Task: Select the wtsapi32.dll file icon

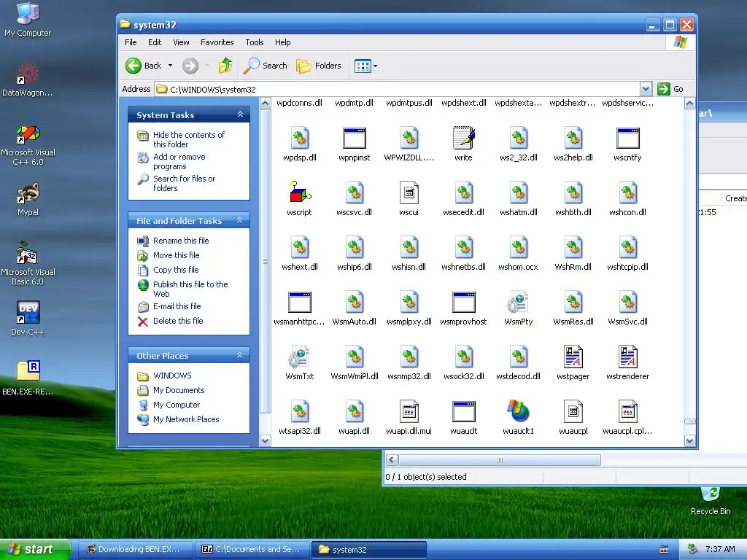Action: (x=300, y=411)
